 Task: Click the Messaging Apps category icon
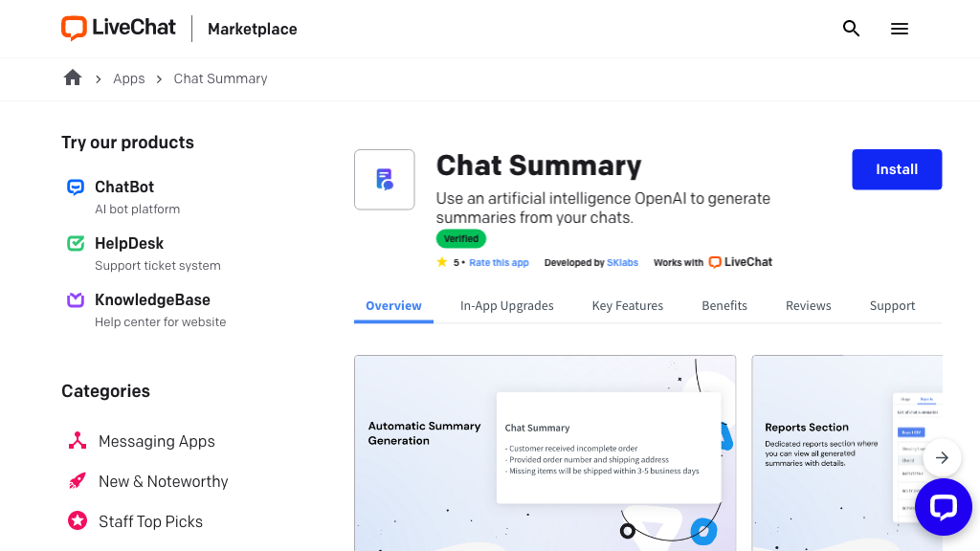78,441
